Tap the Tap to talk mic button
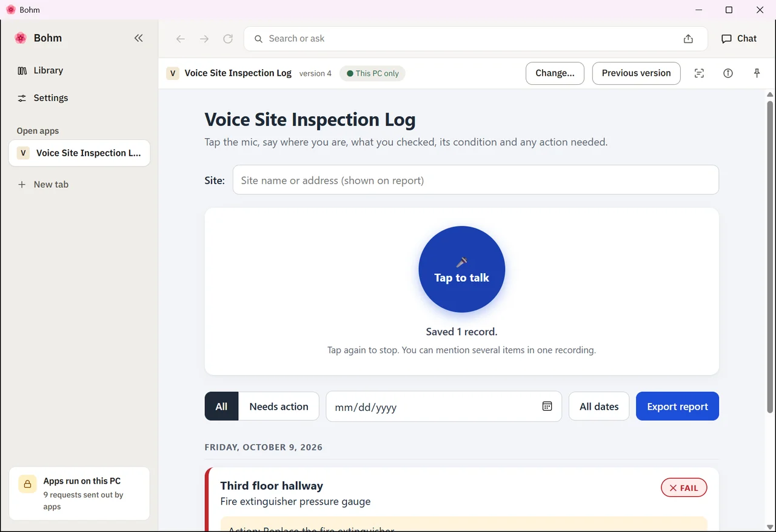This screenshot has width=776, height=532. 462,269
